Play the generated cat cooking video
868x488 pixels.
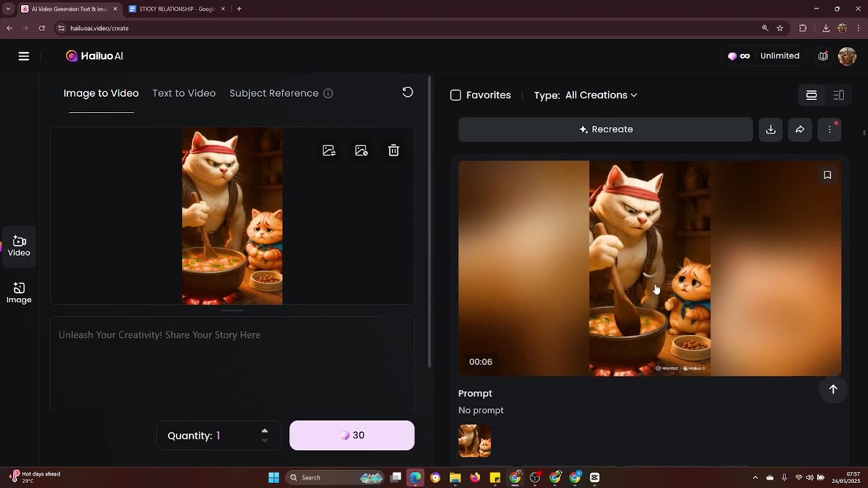pos(650,268)
